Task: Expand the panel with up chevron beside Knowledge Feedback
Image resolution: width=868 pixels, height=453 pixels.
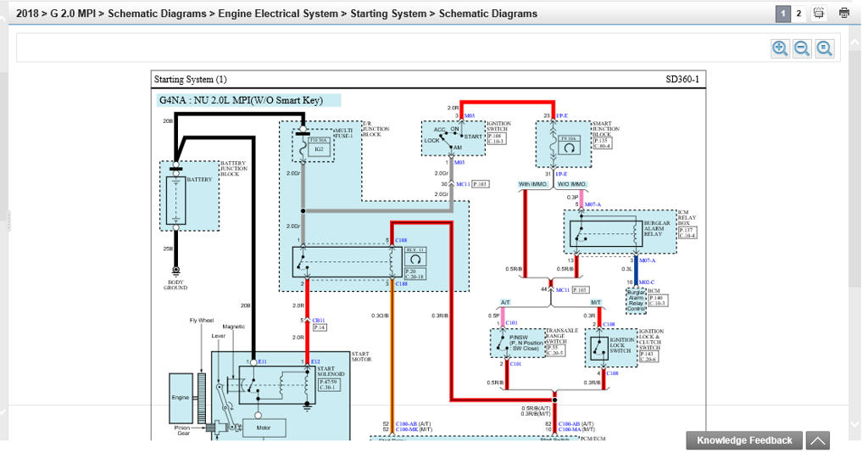Action: click(x=818, y=441)
